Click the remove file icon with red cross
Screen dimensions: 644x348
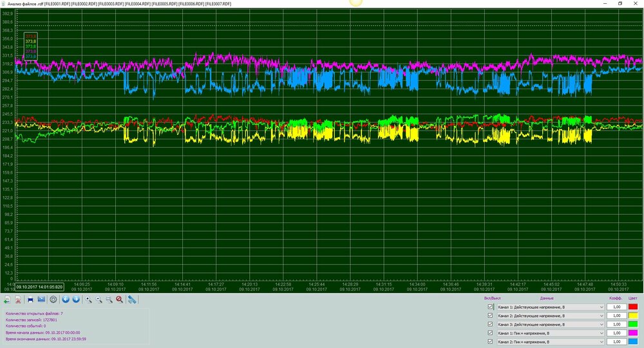point(18,299)
